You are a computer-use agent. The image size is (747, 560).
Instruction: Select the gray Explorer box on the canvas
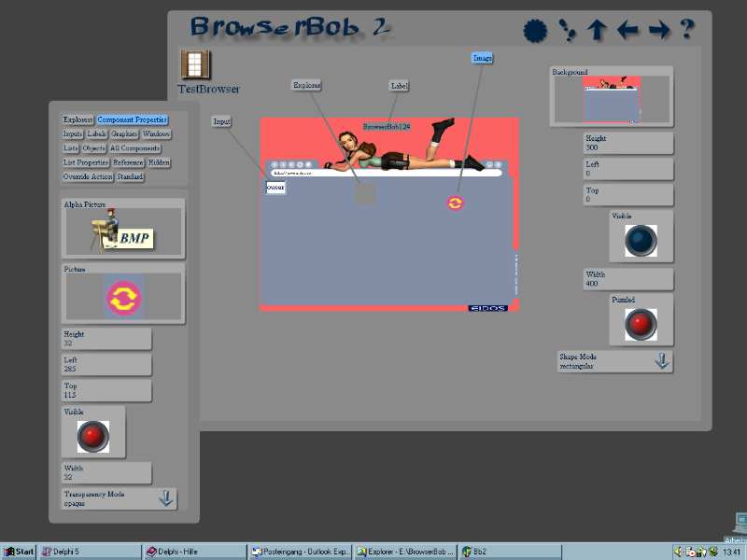point(364,194)
